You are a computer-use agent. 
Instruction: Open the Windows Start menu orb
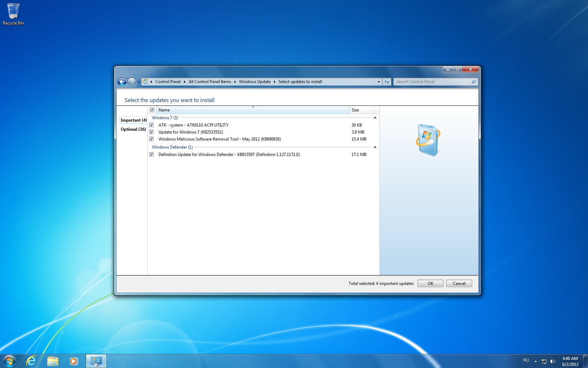(9, 361)
